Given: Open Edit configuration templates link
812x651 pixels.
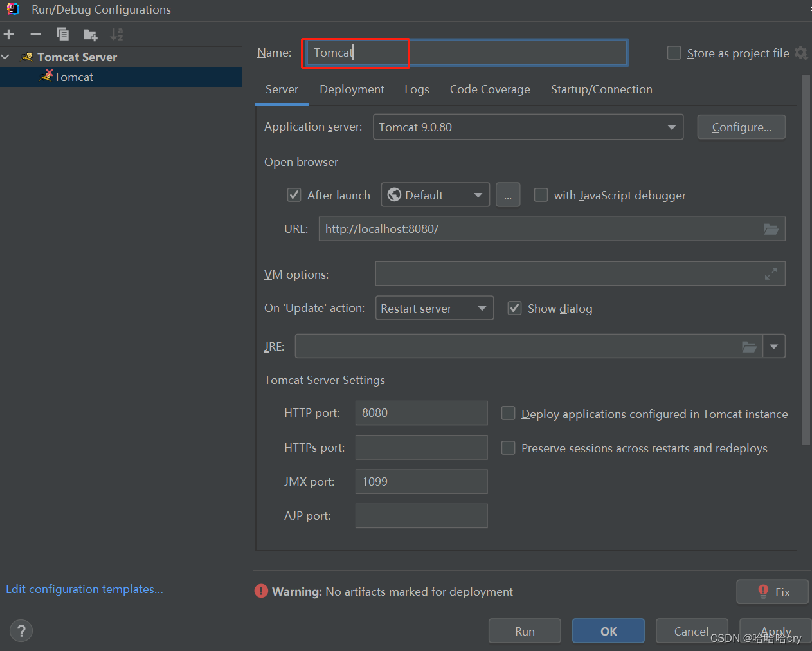Looking at the screenshot, I should tap(84, 589).
